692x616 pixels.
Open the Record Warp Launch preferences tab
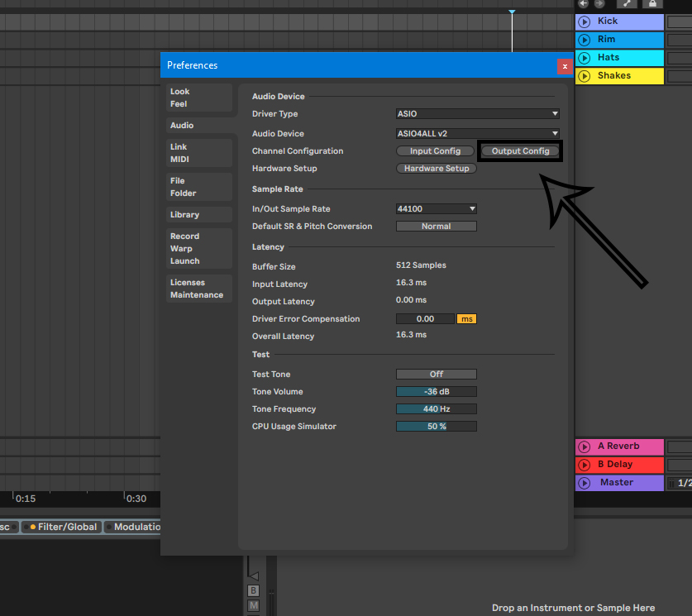point(199,249)
